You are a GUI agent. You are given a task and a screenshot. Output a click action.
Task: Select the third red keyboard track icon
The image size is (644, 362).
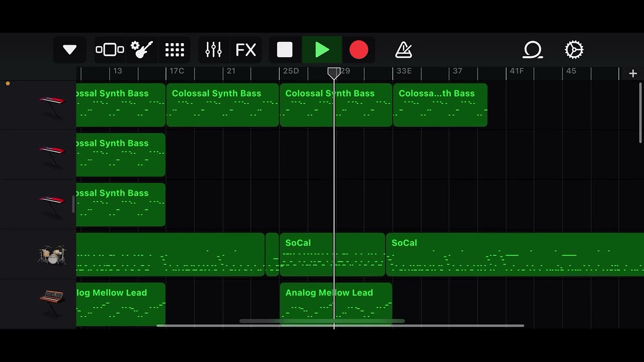52,206
